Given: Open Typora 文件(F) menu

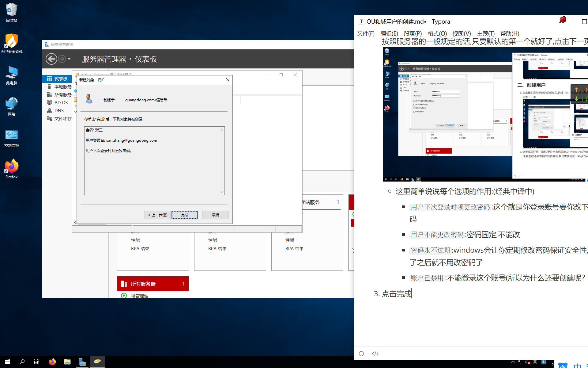Looking at the screenshot, I should pos(366,33).
